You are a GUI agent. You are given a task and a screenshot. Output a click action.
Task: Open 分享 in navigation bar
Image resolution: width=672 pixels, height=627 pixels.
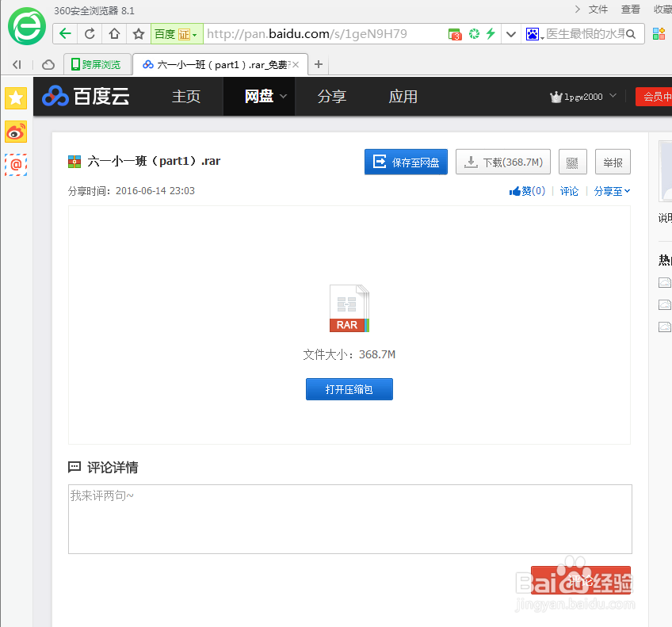point(332,97)
